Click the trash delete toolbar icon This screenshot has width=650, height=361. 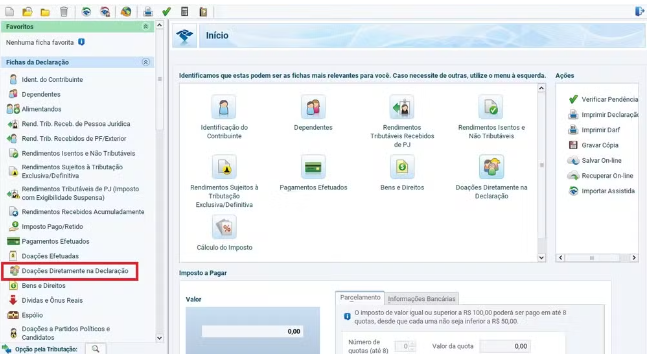64,12
